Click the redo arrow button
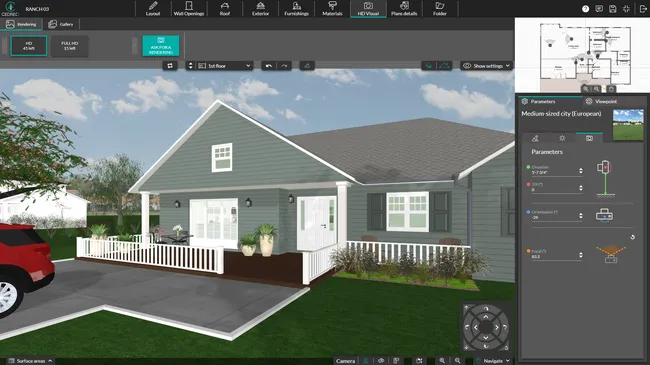The height and width of the screenshot is (365, 650). coord(284,66)
